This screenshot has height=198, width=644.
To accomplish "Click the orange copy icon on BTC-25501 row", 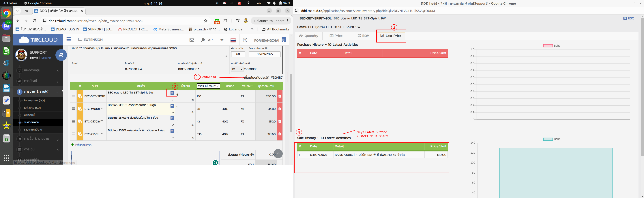I will click(80, 134).
